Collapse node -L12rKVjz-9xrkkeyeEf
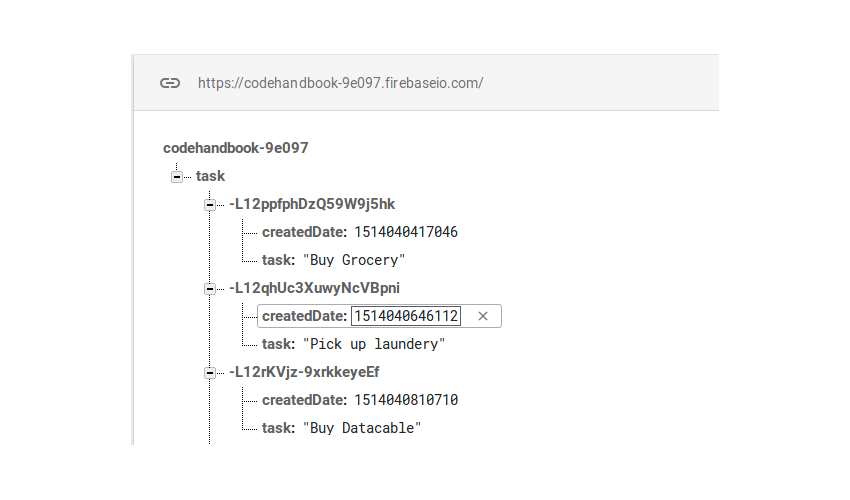The image size is (850, 500). (210, 373)
